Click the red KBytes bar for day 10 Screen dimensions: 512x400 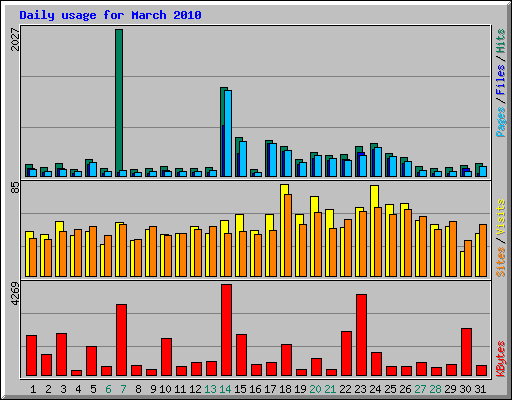pyautogui.click(x=166, y=357)
